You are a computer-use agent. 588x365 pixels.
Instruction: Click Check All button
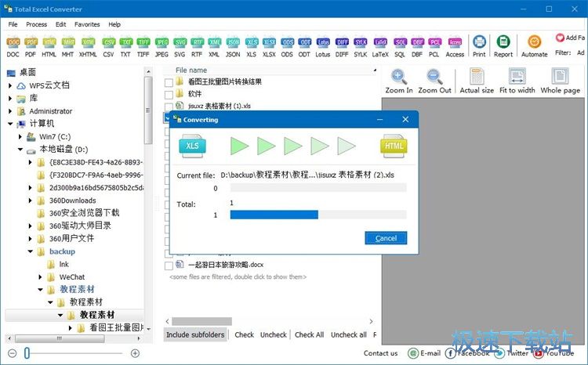point(309,334)
